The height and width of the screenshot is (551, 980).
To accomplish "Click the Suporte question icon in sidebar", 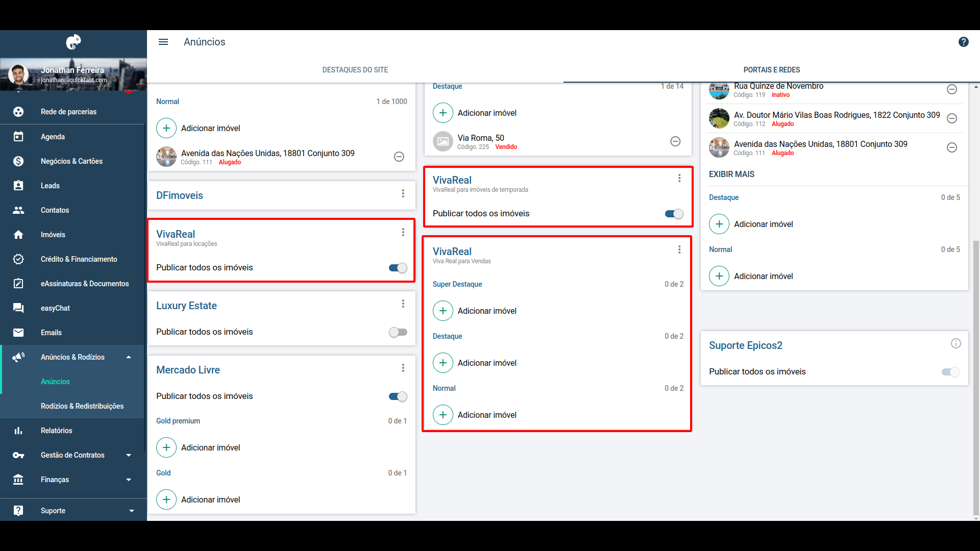I will tap(18, 511).
